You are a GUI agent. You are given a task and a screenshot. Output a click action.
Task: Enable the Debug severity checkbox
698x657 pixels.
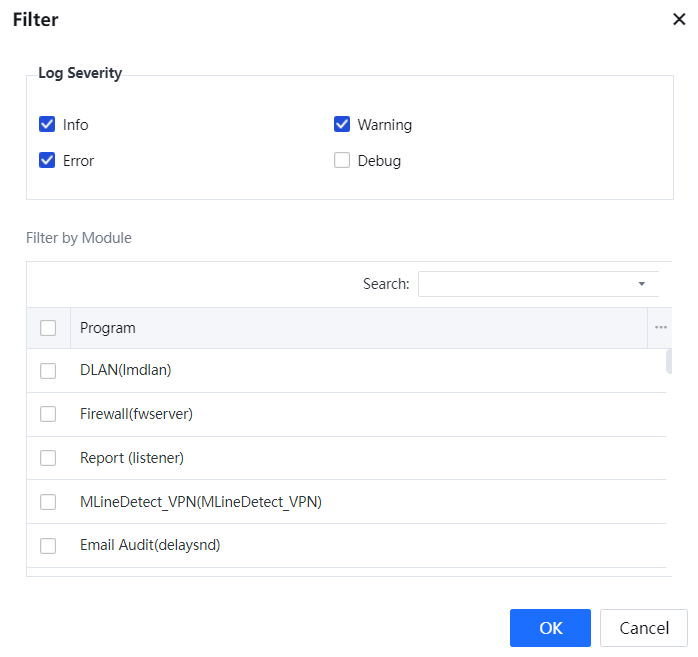pyautogui.click(x=342, y=160)
